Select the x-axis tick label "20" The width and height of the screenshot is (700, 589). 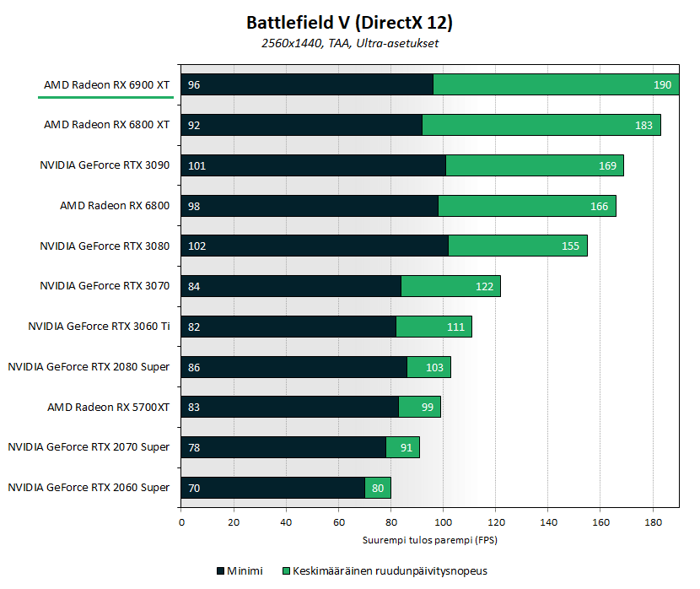[x=234, y=522]
